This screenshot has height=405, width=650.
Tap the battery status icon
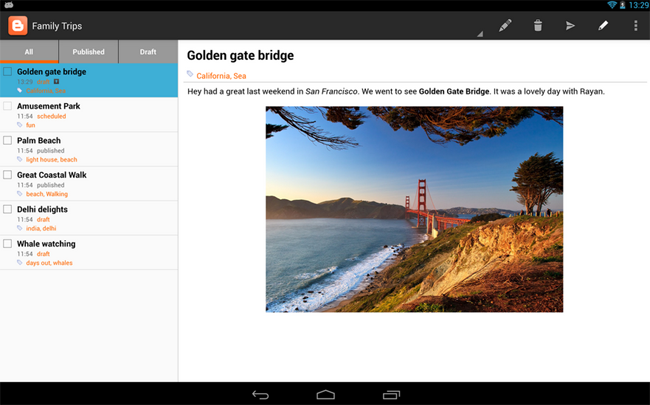pyautogui.click(x=622, y=5)
